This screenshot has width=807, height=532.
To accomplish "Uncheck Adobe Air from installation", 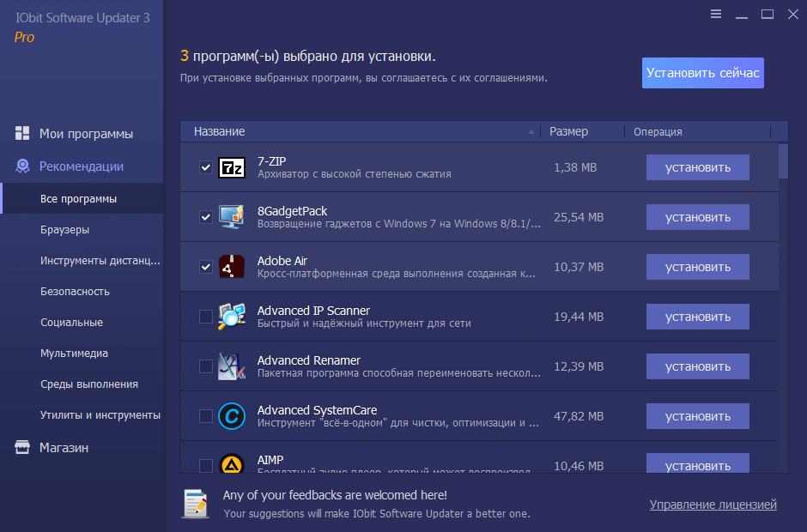I will tap(205, 266).
